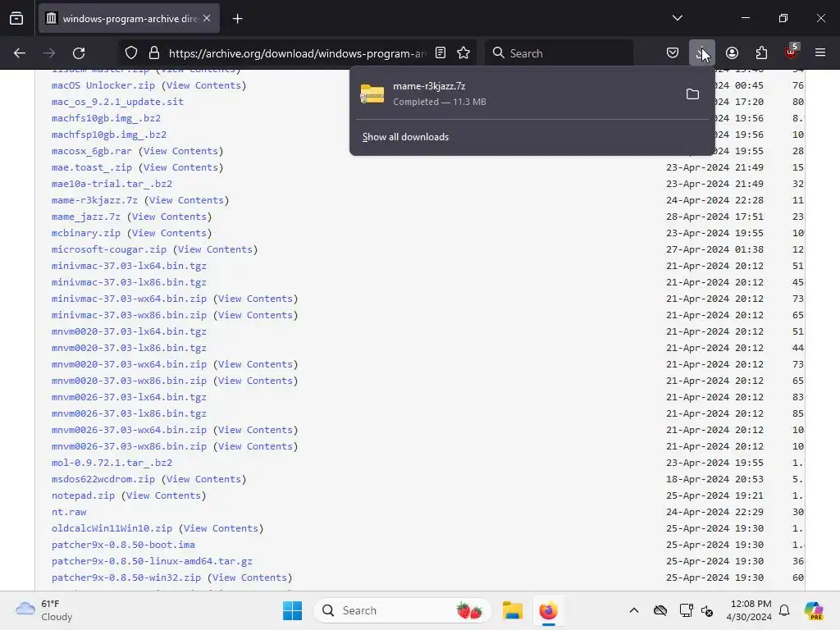Screen dimensions: 840x630
Task: Download minivmac-37.03-lx64.bin.tgz
Action: (x=129, y=267)
